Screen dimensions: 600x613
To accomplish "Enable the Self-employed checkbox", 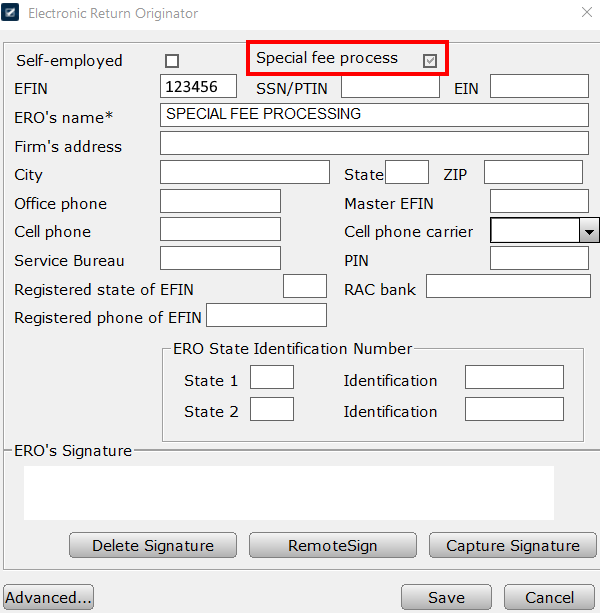I will coord(172,61).
